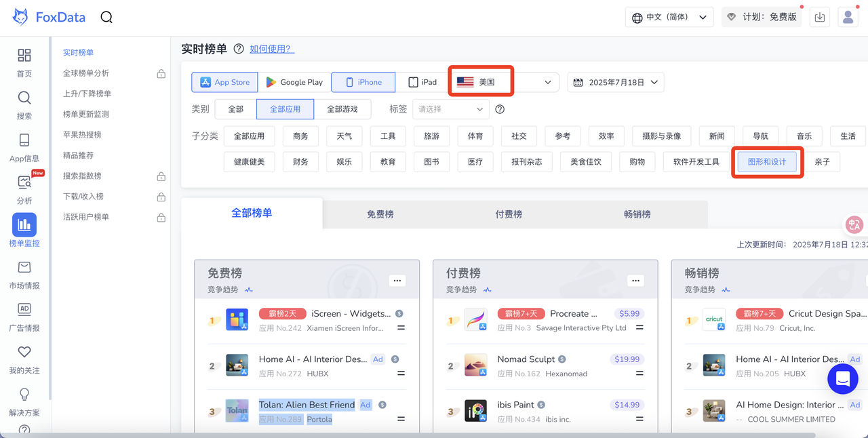Select the 软件开发工具 subcategory
The image size is (868, 438).
point(696,162)
